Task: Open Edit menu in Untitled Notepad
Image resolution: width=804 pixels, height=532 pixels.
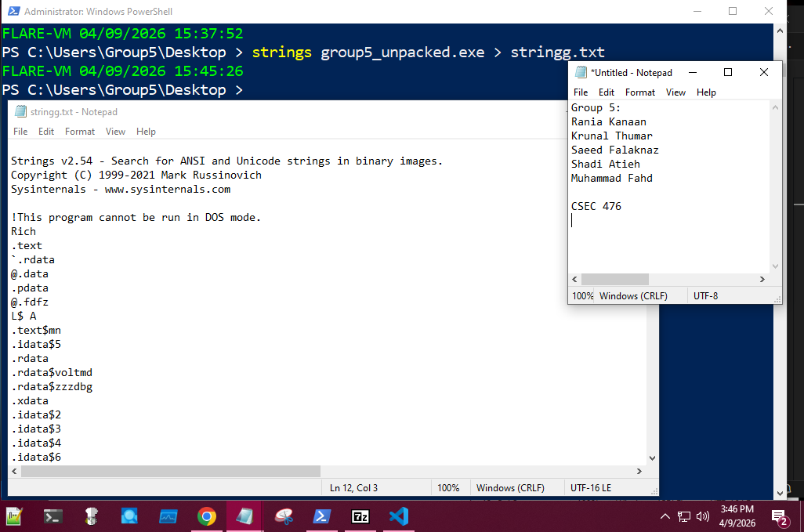Action: tap(607, 92)
